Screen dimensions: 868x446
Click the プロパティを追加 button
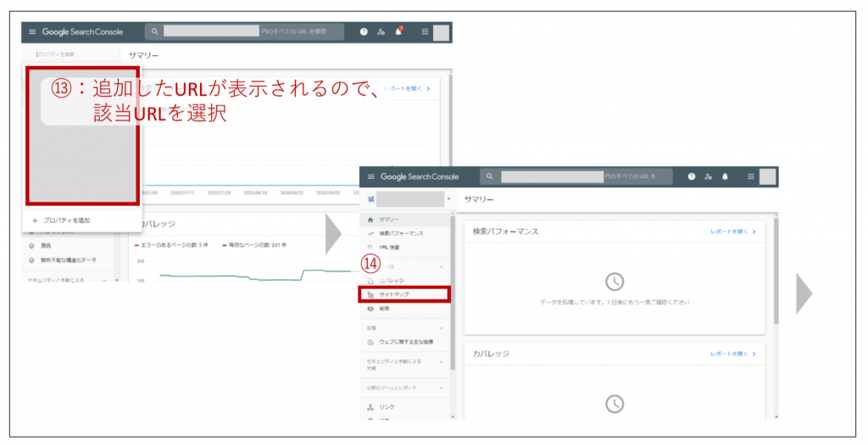click(x=67, y=220)
